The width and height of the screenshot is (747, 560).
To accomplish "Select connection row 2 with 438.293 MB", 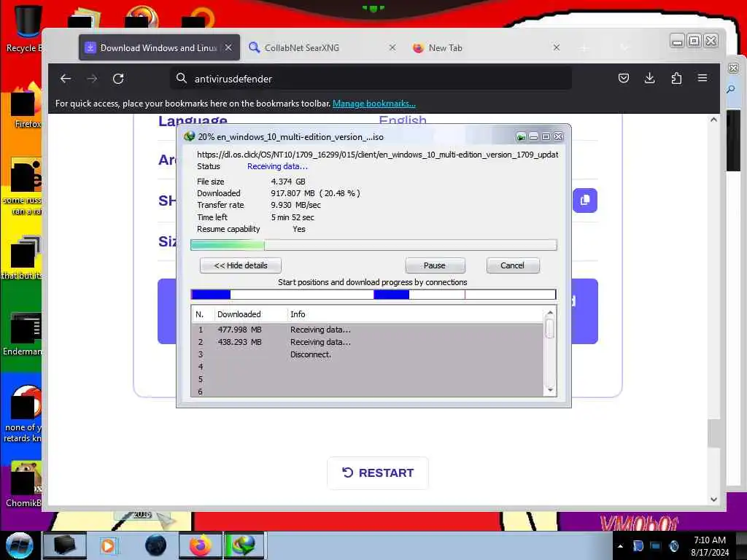I will tap(367, 342).
